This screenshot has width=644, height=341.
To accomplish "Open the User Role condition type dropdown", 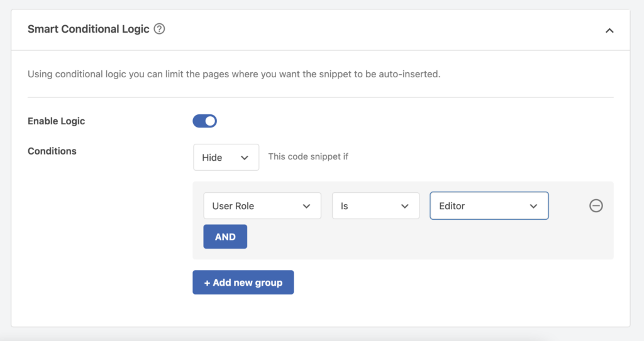I will pos(262,205).
